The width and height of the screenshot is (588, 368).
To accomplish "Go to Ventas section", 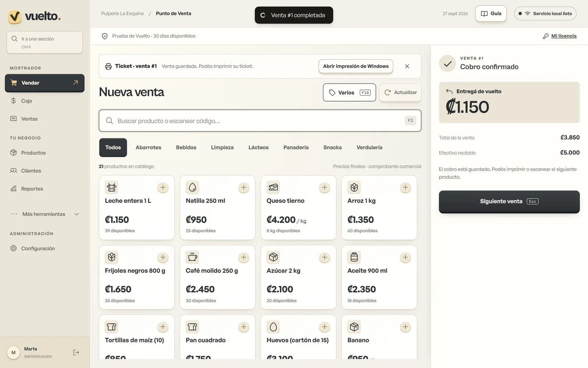I will point(45,119).
